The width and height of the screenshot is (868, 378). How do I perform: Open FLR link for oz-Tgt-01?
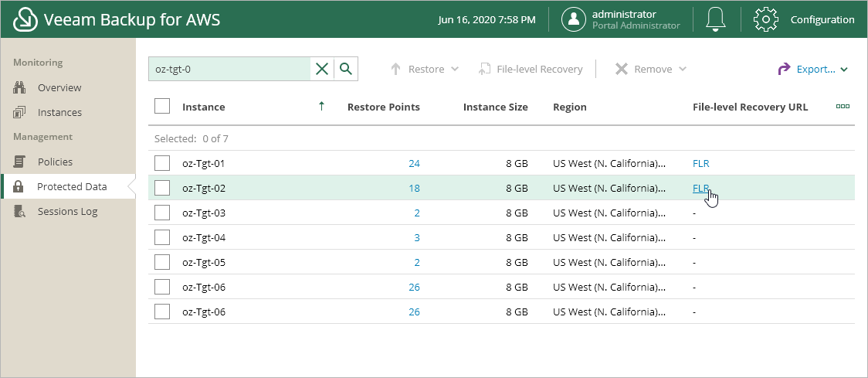click(701, 163)
